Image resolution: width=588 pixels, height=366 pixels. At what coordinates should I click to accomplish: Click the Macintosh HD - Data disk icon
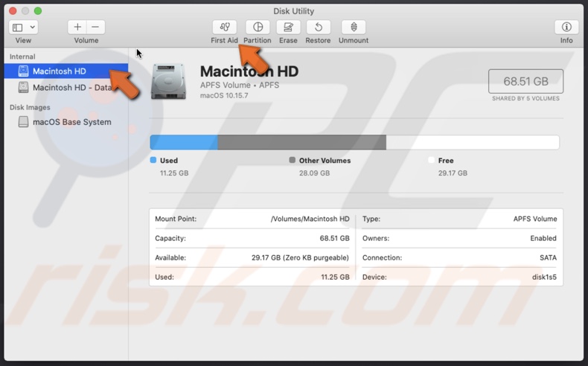[23, 87]
